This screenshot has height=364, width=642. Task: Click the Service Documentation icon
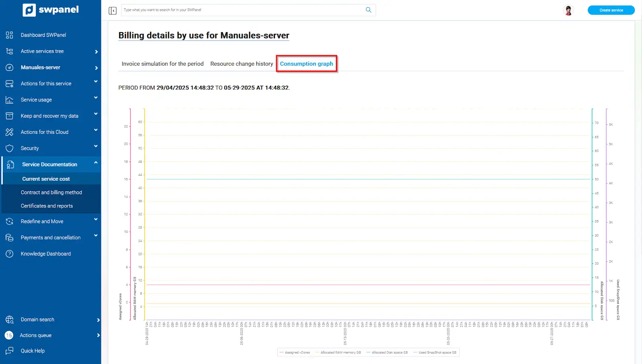10,164
